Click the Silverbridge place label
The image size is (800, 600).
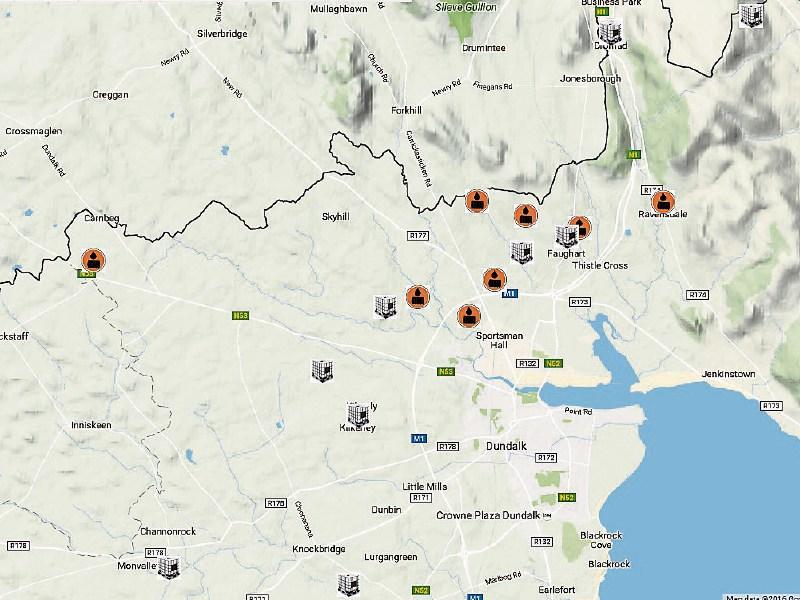[222, 34]
